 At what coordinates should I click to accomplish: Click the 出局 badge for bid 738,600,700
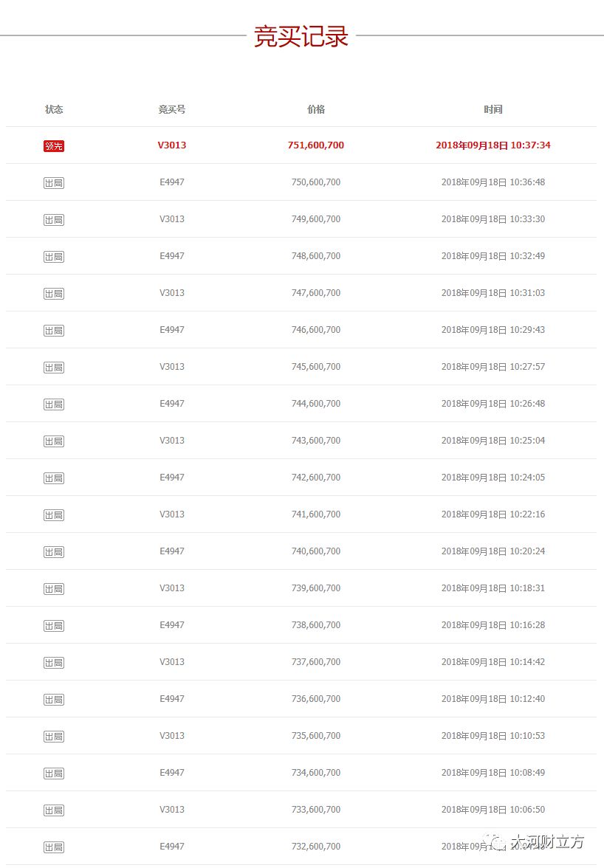pos(54,626)
